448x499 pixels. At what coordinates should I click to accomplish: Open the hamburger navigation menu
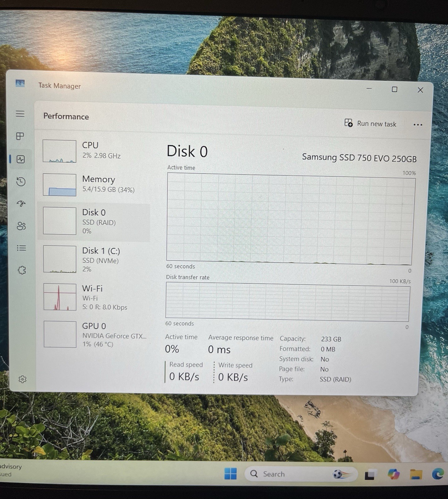20,114
